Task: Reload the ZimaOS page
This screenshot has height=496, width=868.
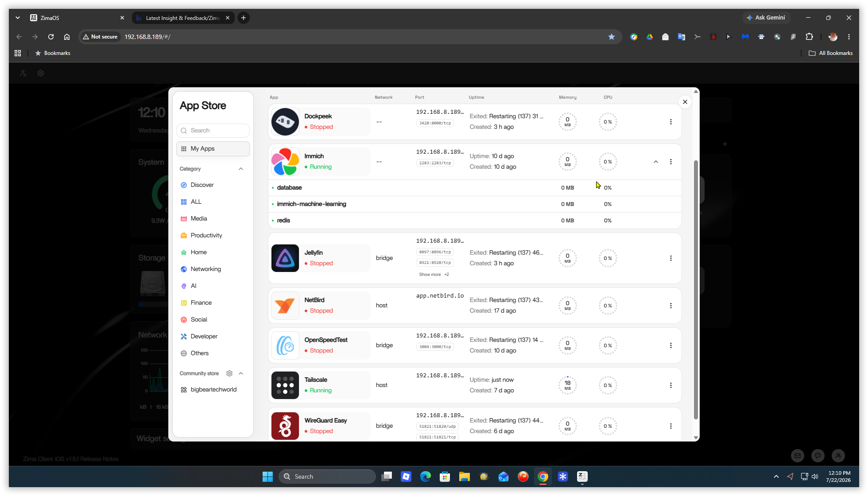Action: (51, 37)
